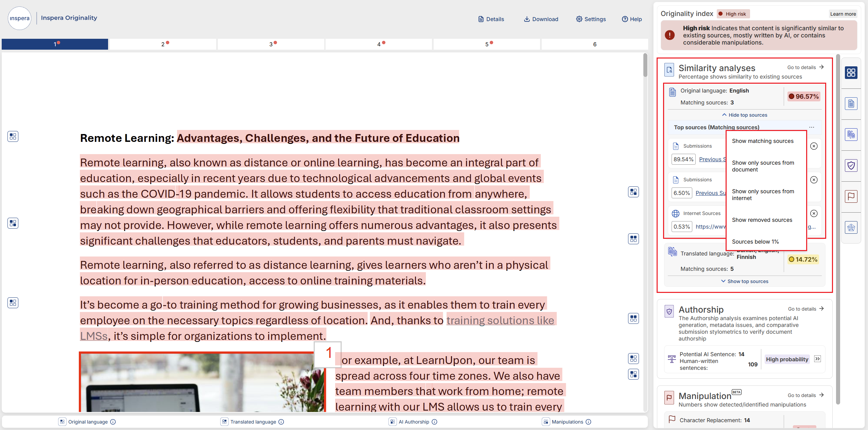Open Manipulation details via Go to details

point(806,395)
